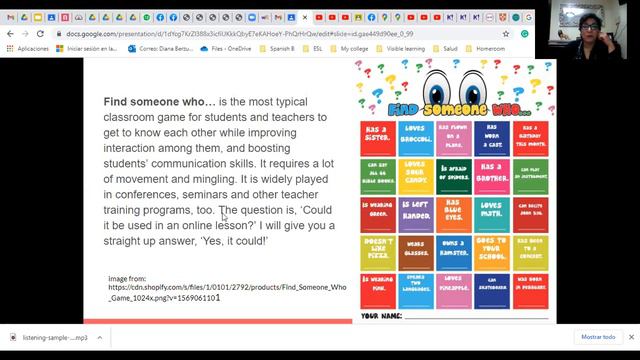Image resolution: width=640 pixels, height=360 pixels.
Task: Switch to the yellow Google Keep tab
Action: (38, 18)
